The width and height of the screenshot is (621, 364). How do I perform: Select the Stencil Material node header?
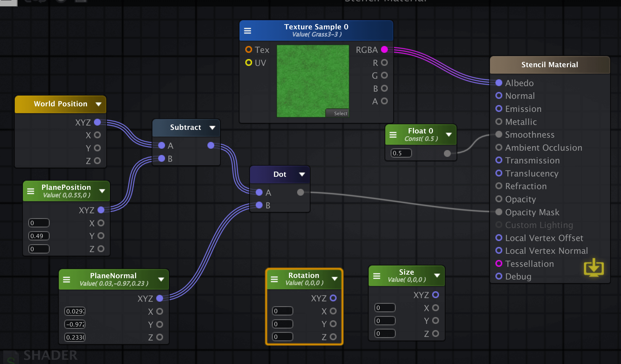(550, 65)
